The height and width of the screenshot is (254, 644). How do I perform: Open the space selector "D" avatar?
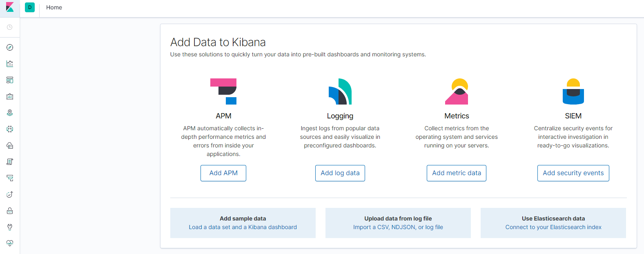coord(30,7)
